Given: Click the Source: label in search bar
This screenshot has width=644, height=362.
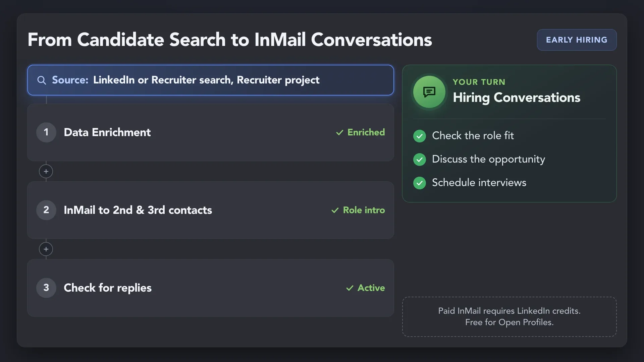Looking at the screenshot, I should coord(70,80).
